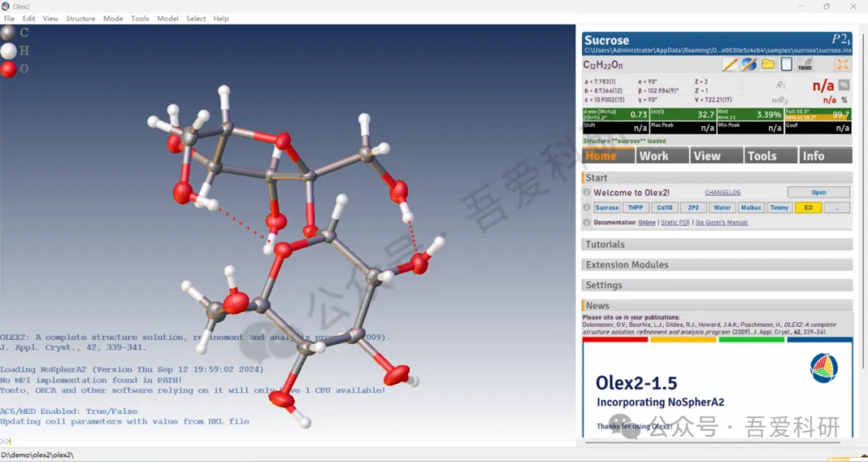Click the red oxygen O legend sphere
Screen dimensions: 868x462
[x=8, y=69]
